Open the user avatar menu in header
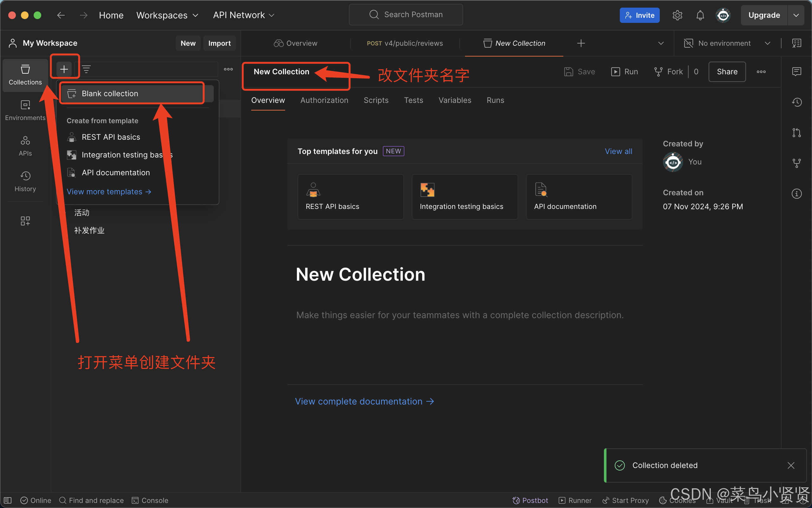The width and height of the screenshot is (812, 508). coord(723,15)
